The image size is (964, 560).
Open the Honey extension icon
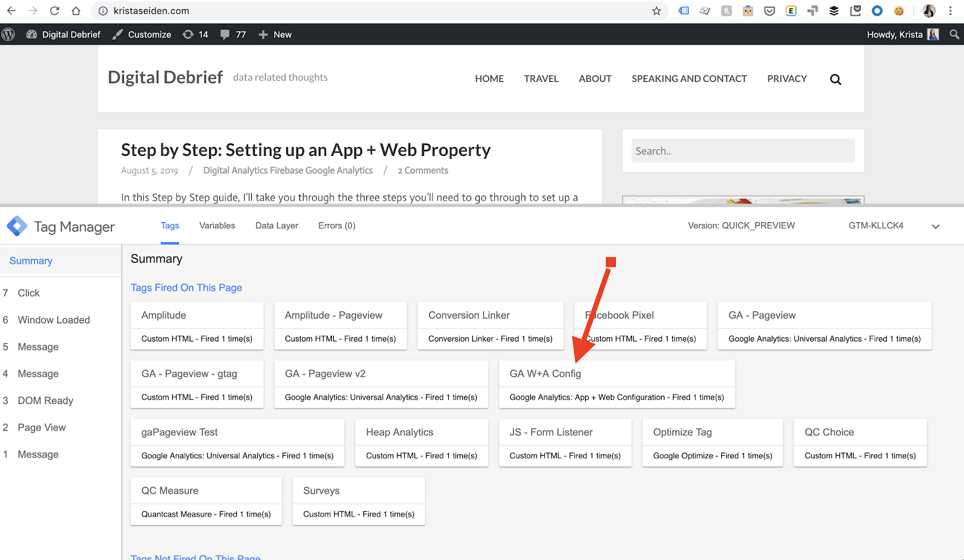(727, 11)
